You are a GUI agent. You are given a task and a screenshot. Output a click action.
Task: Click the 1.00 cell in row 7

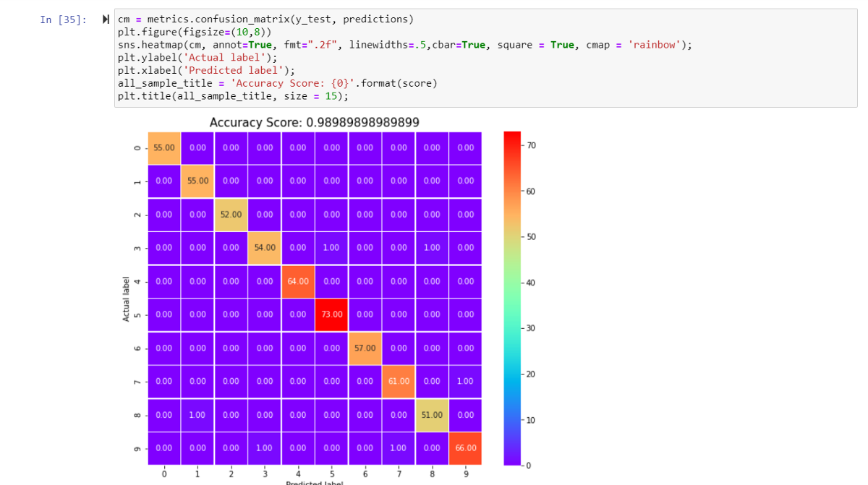coord(465,381)
